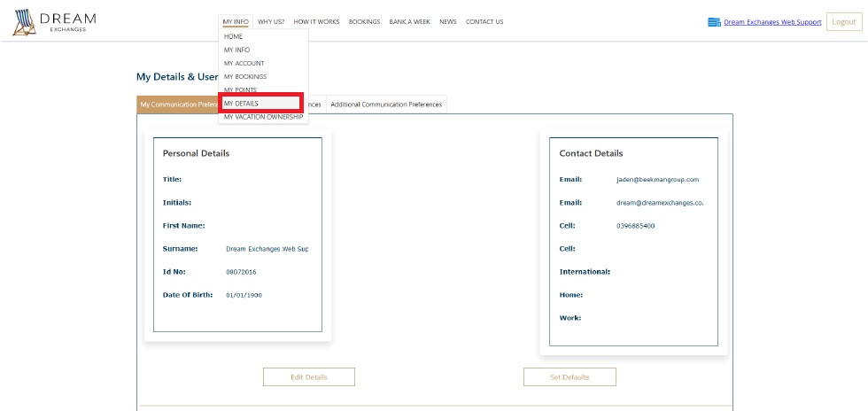Screen dimensions: 868x411
Task: Click the Work label in Contact Details
Action: (570, 319)
